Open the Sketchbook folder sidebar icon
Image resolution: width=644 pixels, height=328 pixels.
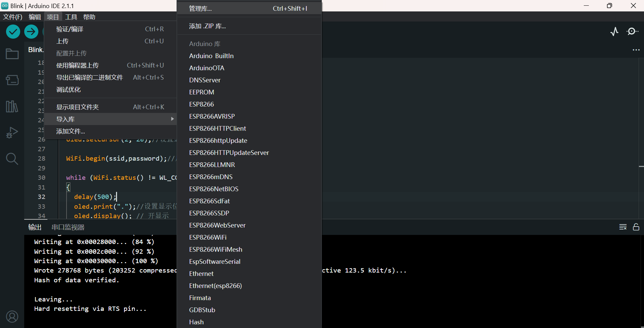click(x=12, y=54)
